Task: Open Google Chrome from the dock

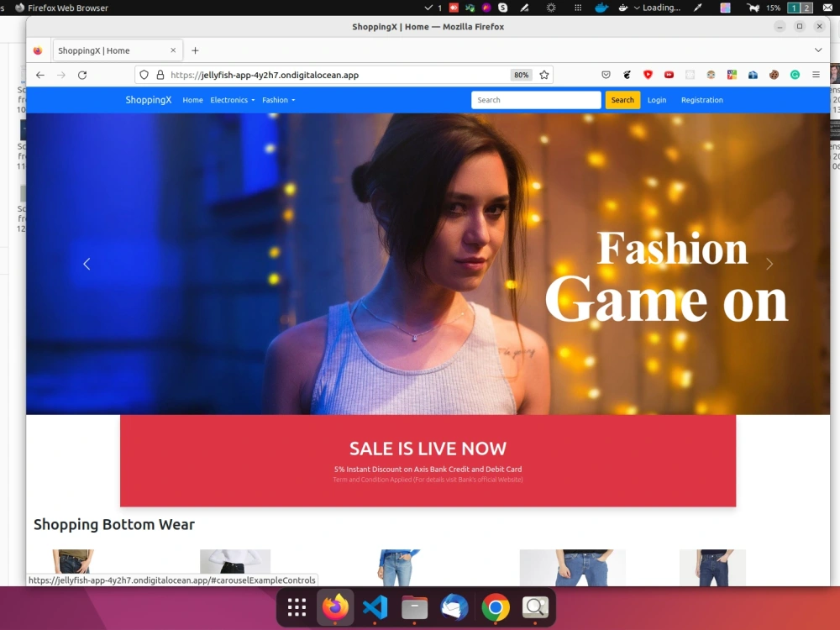Action: click(x=494, y=606)
